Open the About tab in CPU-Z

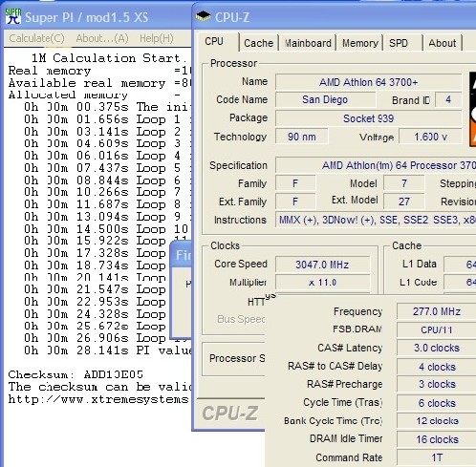[443, 43]
